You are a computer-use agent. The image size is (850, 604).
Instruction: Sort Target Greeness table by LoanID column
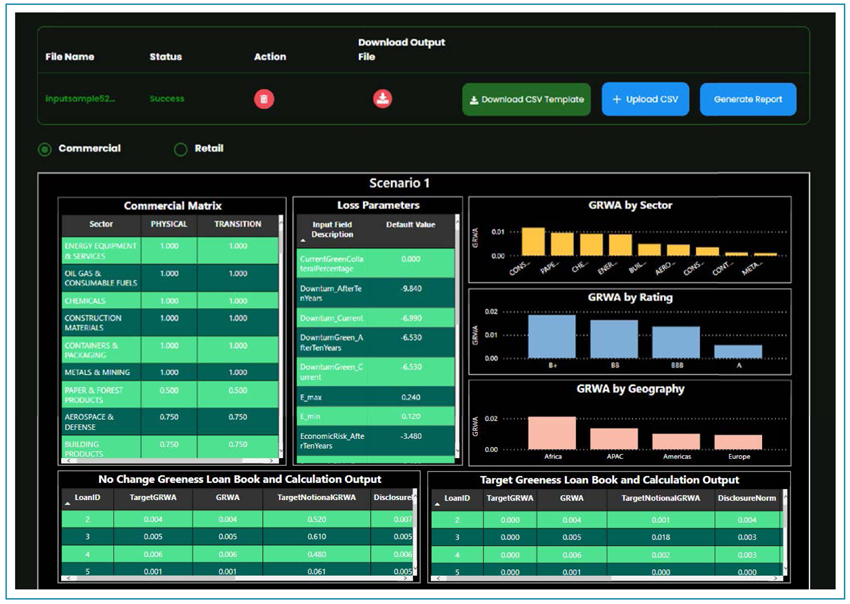457,498
